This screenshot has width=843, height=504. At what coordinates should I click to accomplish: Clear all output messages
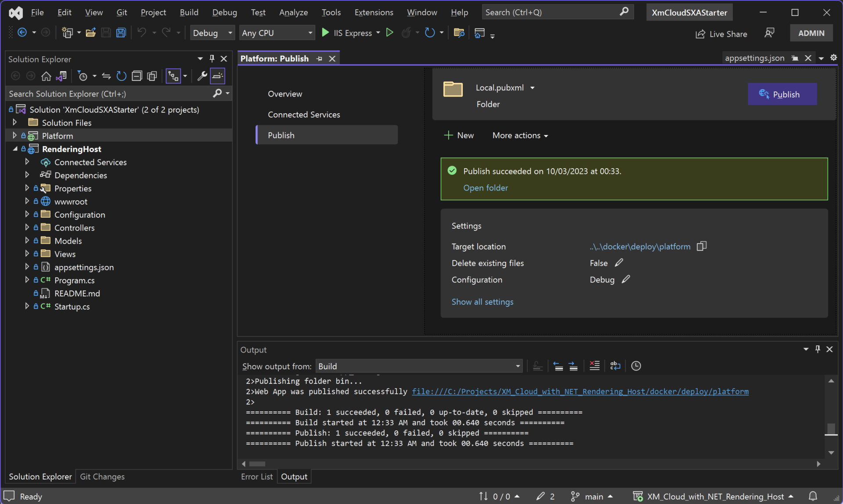594,366
